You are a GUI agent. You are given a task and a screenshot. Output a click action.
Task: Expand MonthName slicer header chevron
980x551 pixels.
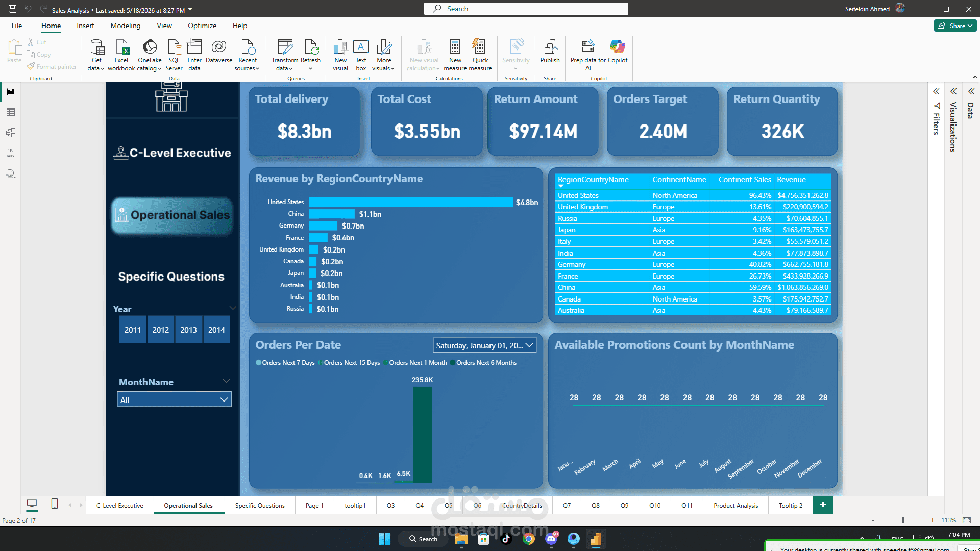226,381
